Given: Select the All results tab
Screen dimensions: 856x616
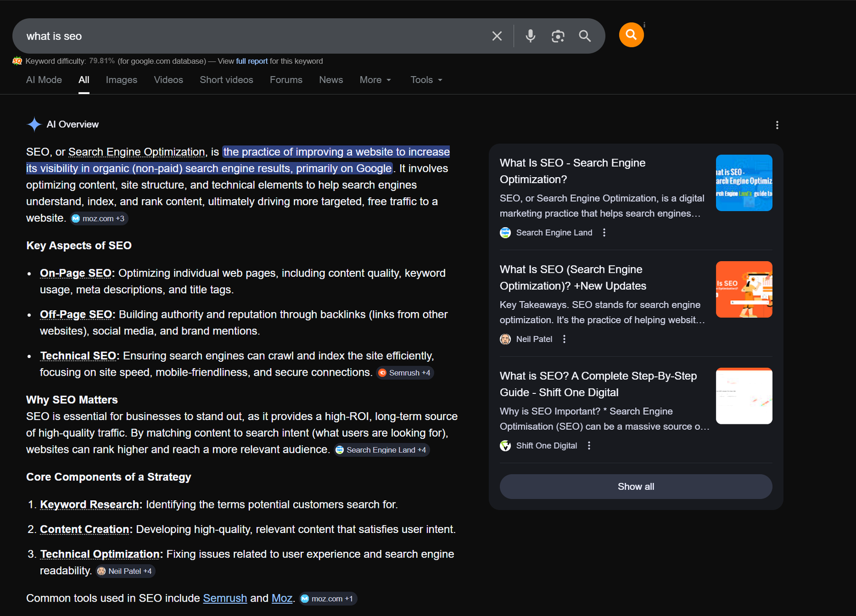Looking at the screenshot, I should (84, 80).
